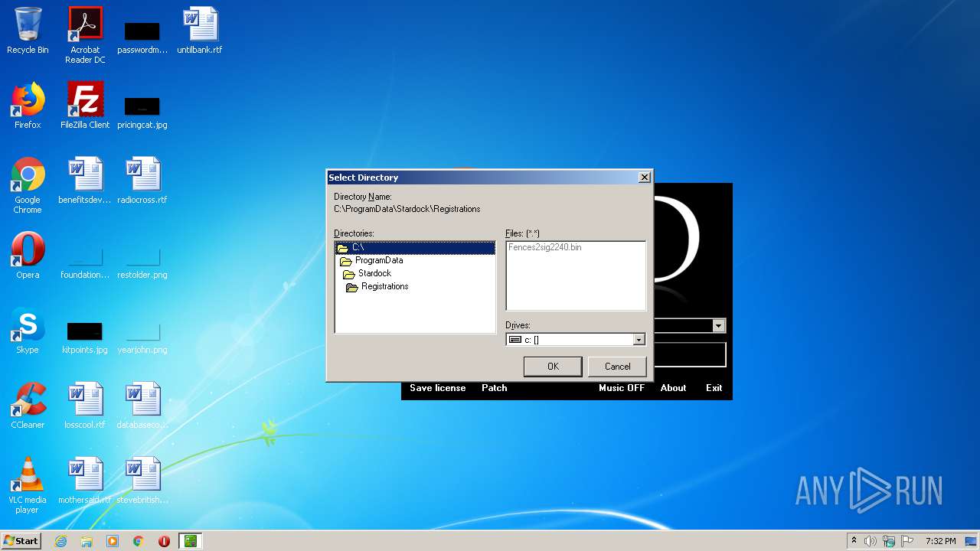Open the keygen product dropdown arrow

718,326
